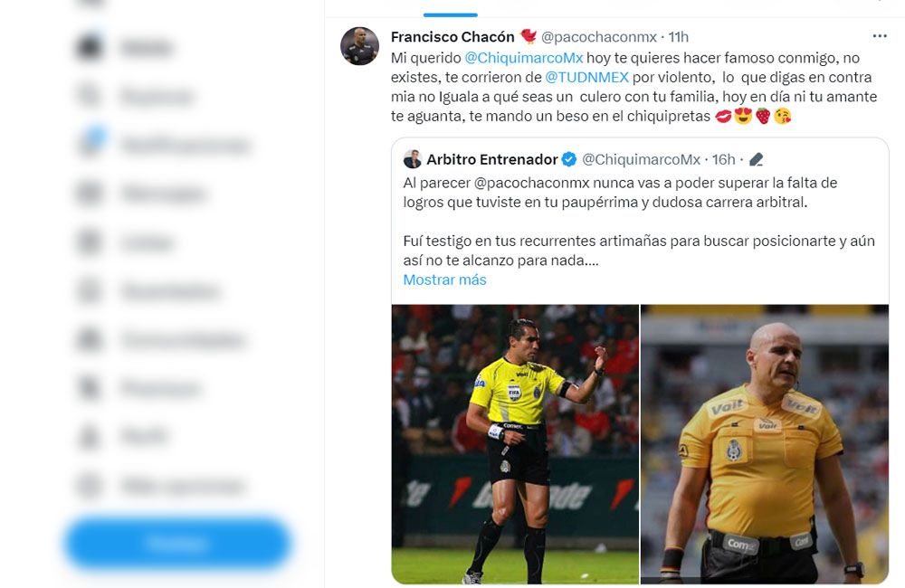This screenshot has width=905, height=588.
Task: Click the 11h tweet timestamp
Action: point(678,37)
